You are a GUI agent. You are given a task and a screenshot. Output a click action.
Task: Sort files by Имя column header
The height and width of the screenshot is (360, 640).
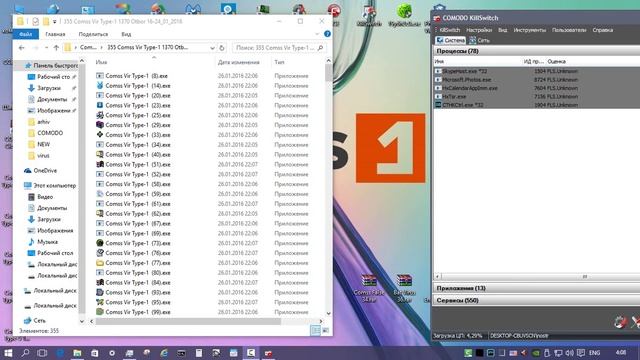click(101, 62)
